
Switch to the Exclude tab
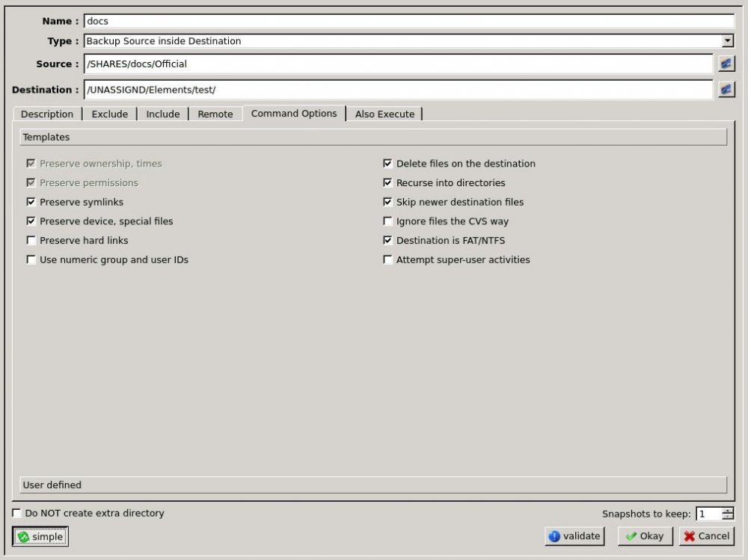point(110,114)
